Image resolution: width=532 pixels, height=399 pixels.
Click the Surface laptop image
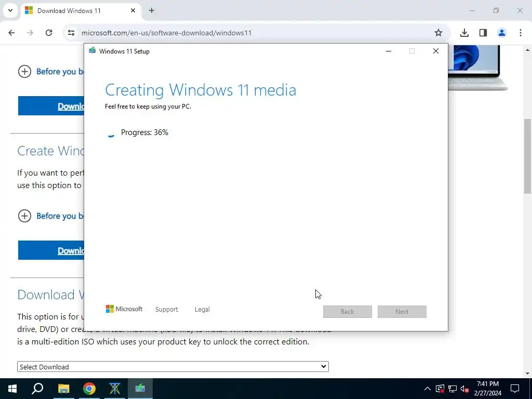tap(478, 68)
